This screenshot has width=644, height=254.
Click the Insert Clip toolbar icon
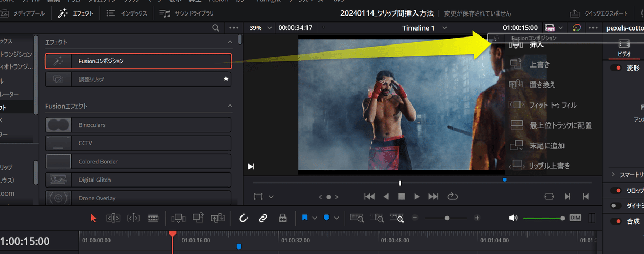tap(178, 218)
